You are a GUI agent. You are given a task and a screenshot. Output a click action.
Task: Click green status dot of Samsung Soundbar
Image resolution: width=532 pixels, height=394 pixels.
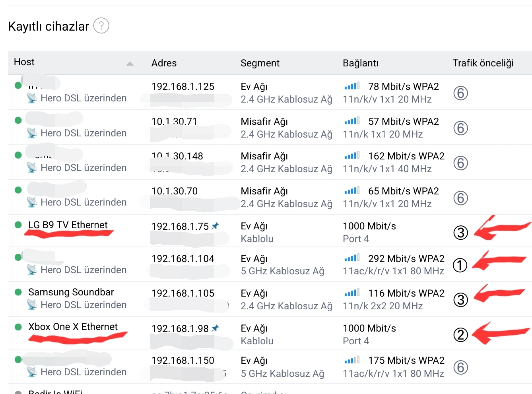[x=18, y=292]
